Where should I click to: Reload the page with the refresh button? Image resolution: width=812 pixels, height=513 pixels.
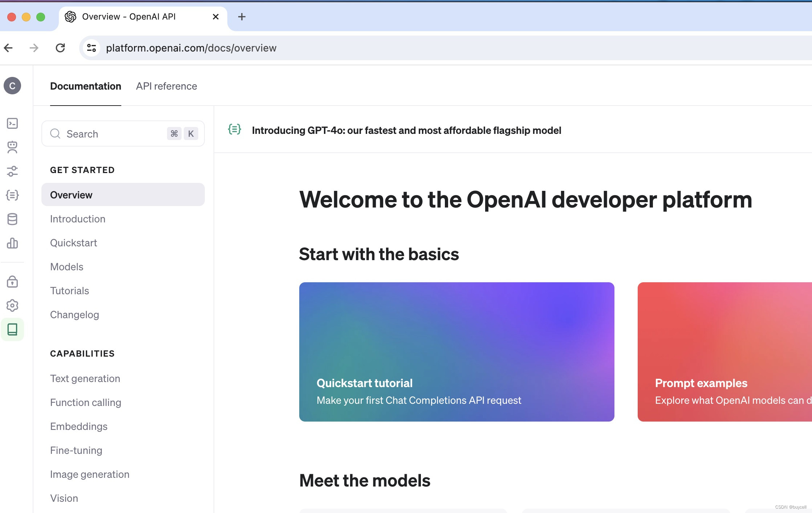[x=60, y=48]
